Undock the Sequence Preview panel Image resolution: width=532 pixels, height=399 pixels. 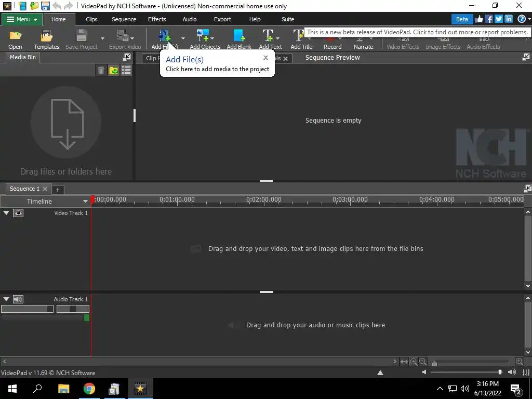point(526,57)
